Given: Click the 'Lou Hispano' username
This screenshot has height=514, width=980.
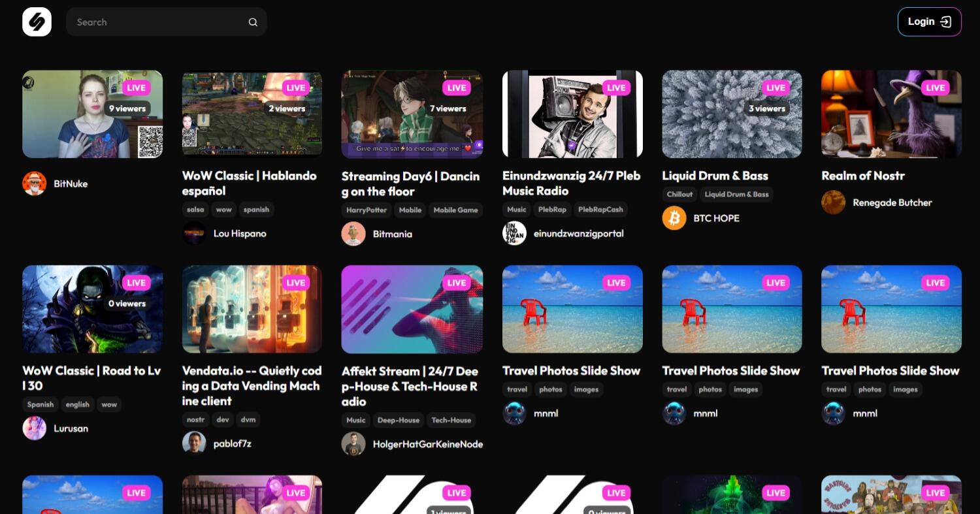Looking at the screenshot, I should pyautogui.click(x=240, y=233).
